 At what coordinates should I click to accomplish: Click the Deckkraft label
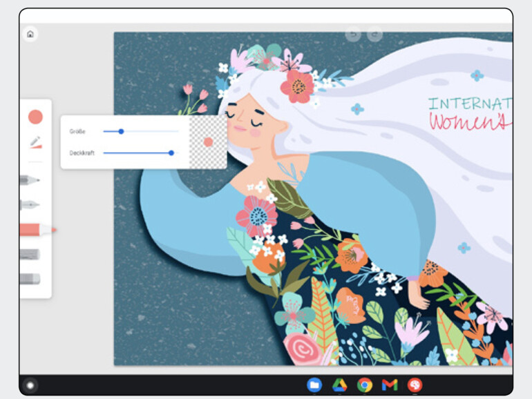click(82, 153)
